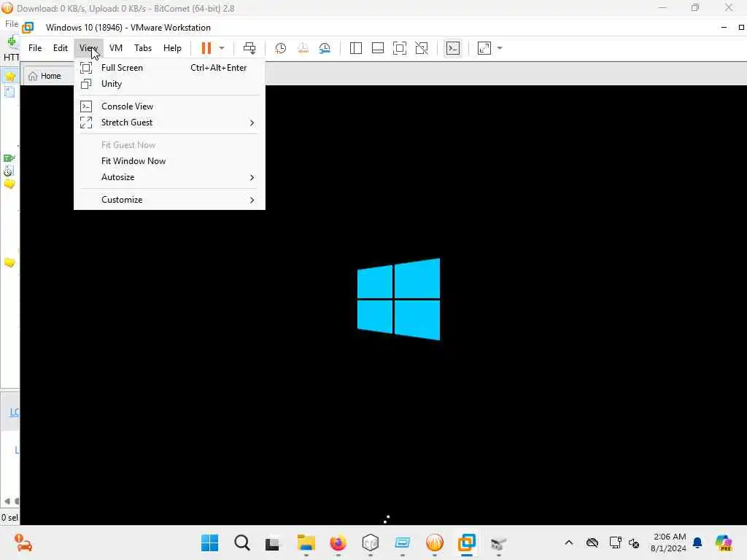
Task: Click the volume muted tray icon
Action: click(x=634, y=542)
